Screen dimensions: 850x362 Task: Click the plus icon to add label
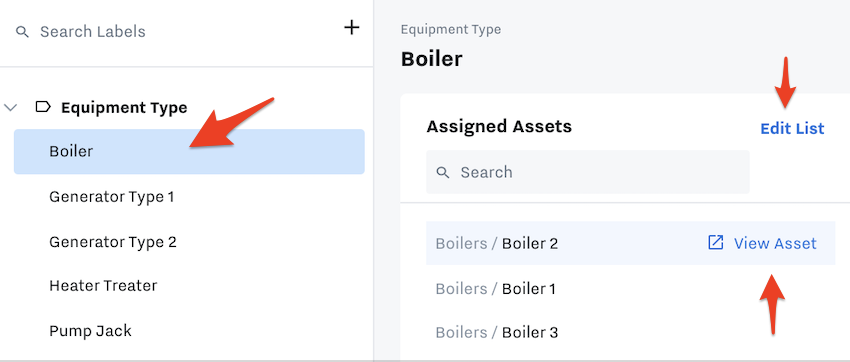[352, 28]
